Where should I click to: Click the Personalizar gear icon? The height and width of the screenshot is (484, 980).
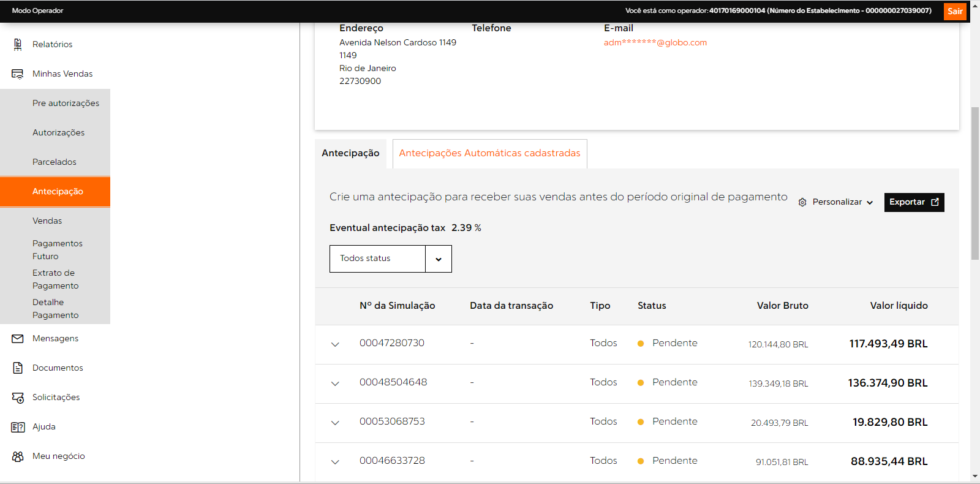pyautogui.click(x=802, y=202)
